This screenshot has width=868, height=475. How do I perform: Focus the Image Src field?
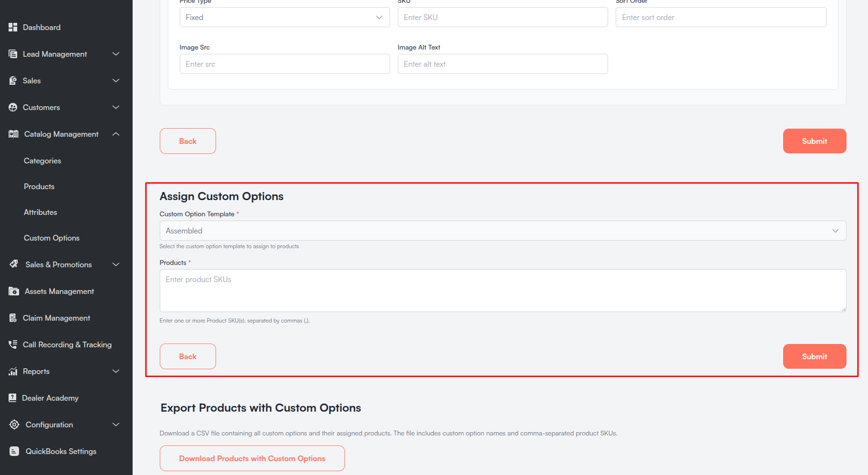[x=285, y=64]
